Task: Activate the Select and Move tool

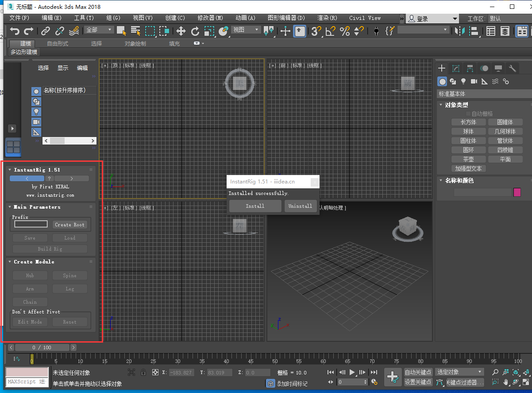Action: pos(181,31)
